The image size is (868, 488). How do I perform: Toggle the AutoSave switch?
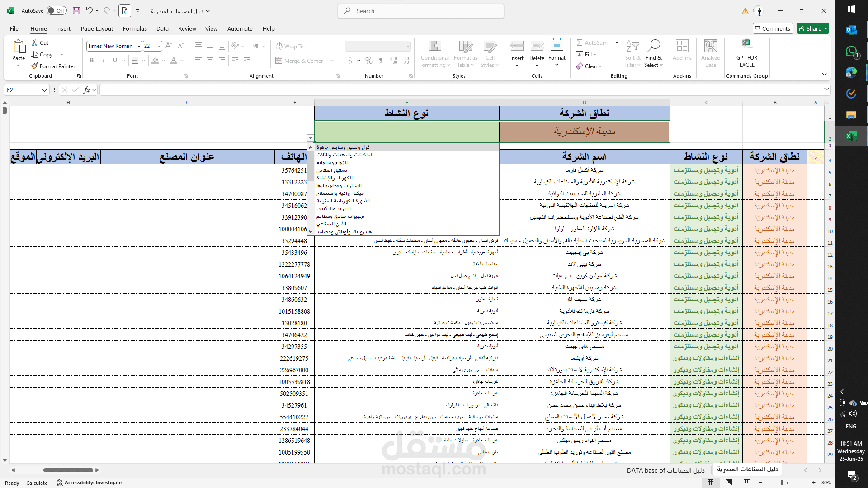[56, 11]
